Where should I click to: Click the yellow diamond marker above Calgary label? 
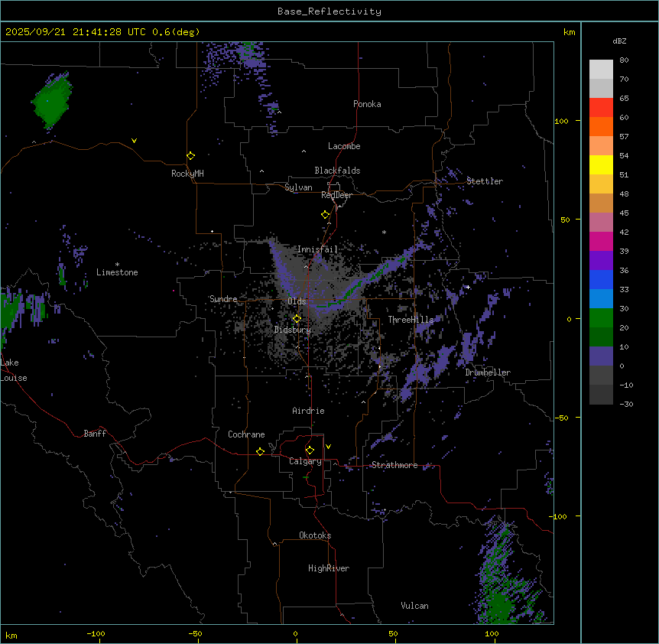[x=310, y=450]
